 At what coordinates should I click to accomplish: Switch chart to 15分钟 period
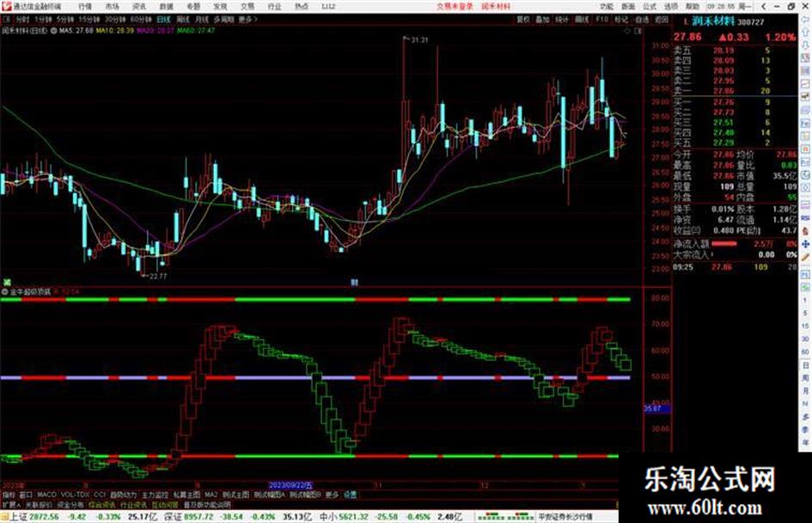point(89,19)
